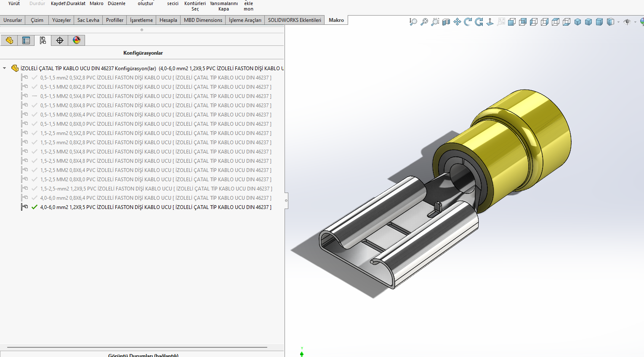Click the View Orientation cube icon
644x357 pixels.
(610, 22)
